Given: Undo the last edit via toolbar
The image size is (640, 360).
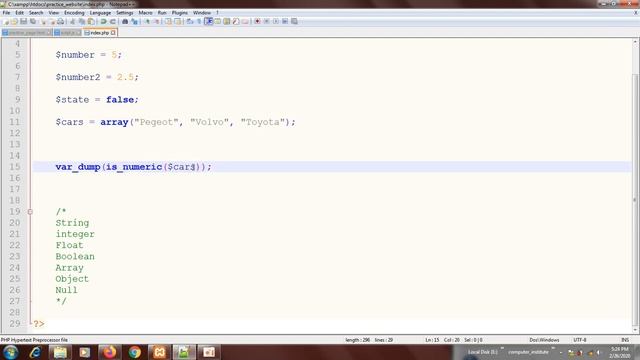Looking at the screenshot, I should [x=103, y=21].
